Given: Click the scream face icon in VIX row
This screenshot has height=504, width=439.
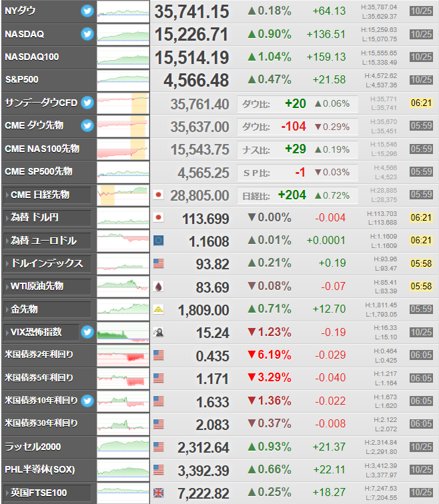Looking at the screenshot, I should pyautogui.click(x=158, y=333).
